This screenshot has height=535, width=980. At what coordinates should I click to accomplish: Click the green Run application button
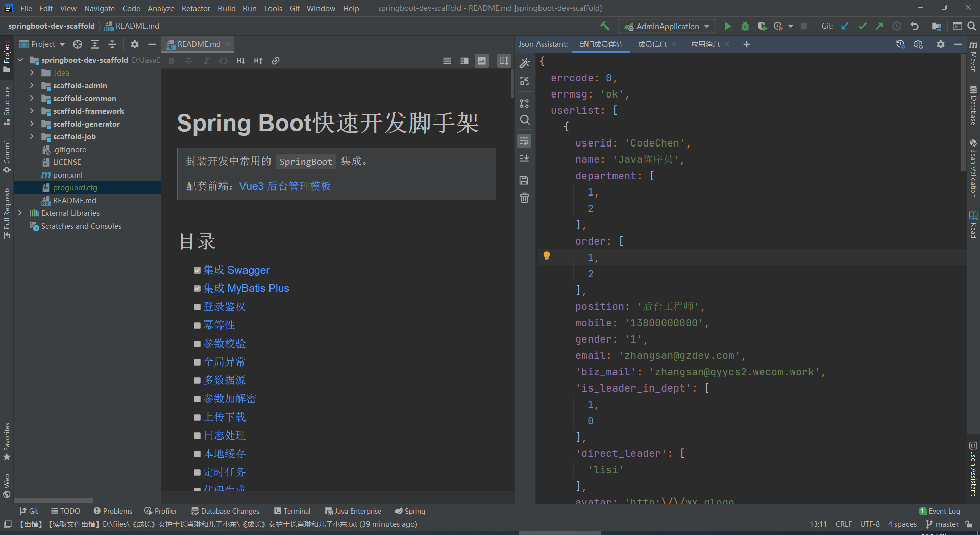click(x=728, y=26)
